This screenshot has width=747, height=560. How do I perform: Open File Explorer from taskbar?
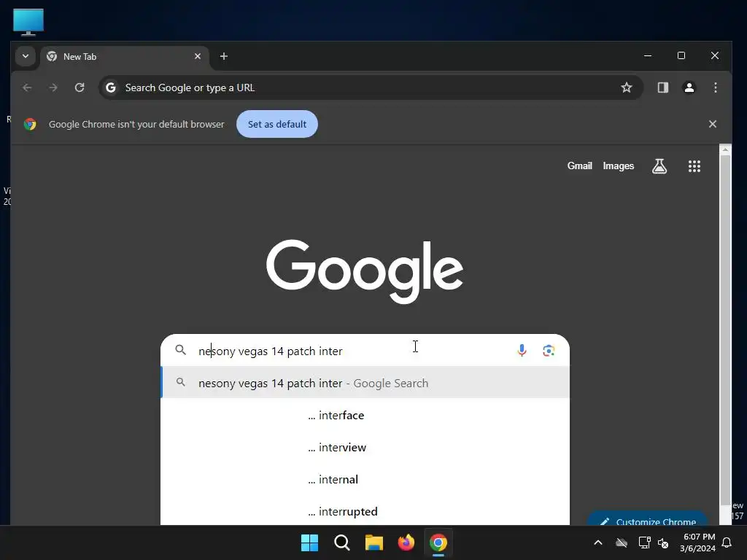point(374,542)
